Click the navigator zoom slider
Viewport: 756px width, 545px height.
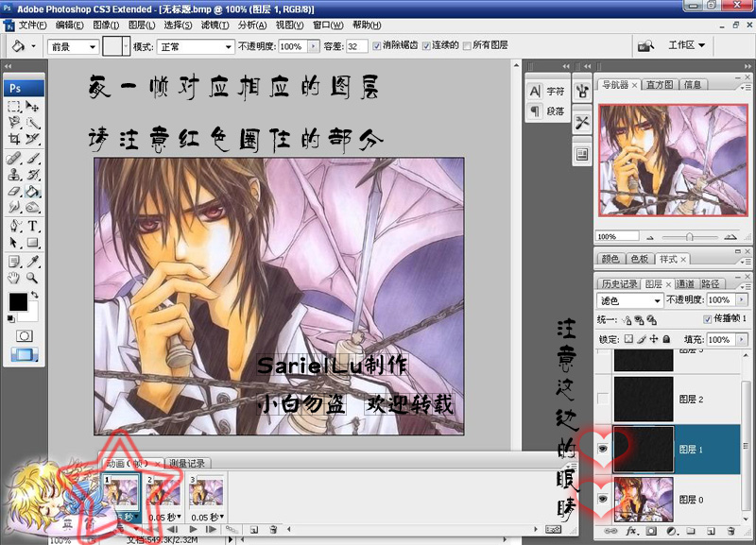pos(690,237)
